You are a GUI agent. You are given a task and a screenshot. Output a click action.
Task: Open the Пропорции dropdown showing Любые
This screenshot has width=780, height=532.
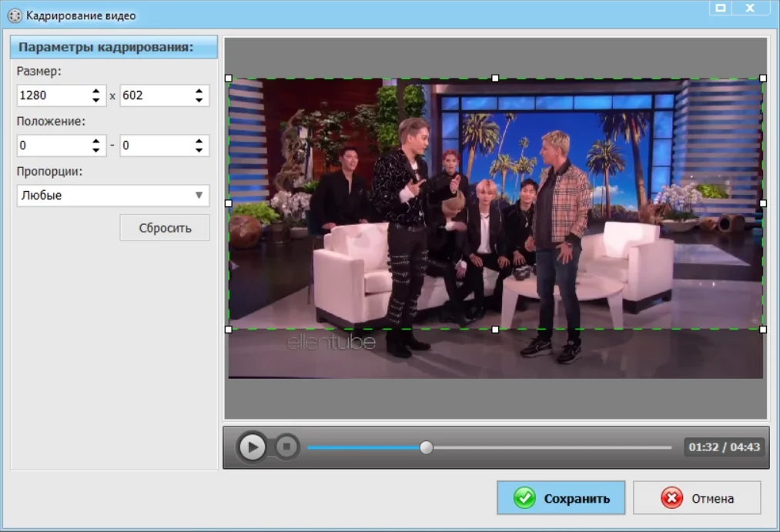point(113,196)
